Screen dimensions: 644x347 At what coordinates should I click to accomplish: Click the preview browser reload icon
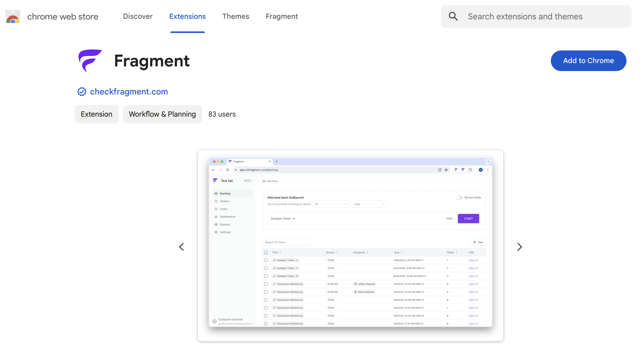click(228, 170)
